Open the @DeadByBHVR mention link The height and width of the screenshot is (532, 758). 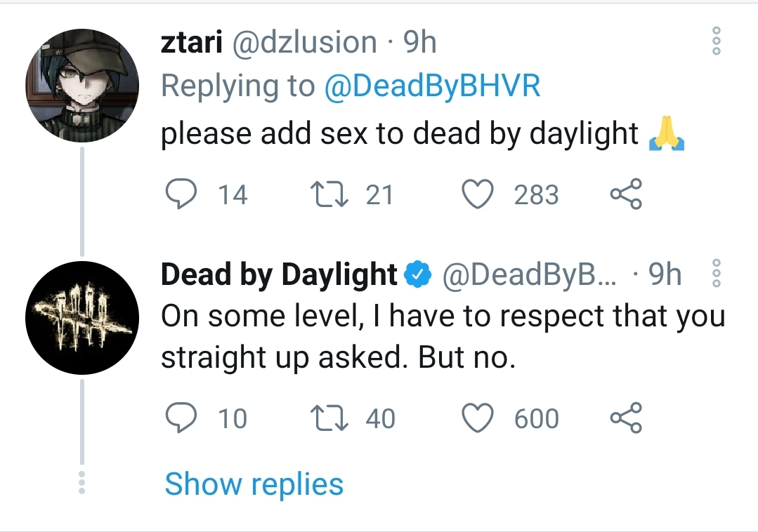pos(432,86)
